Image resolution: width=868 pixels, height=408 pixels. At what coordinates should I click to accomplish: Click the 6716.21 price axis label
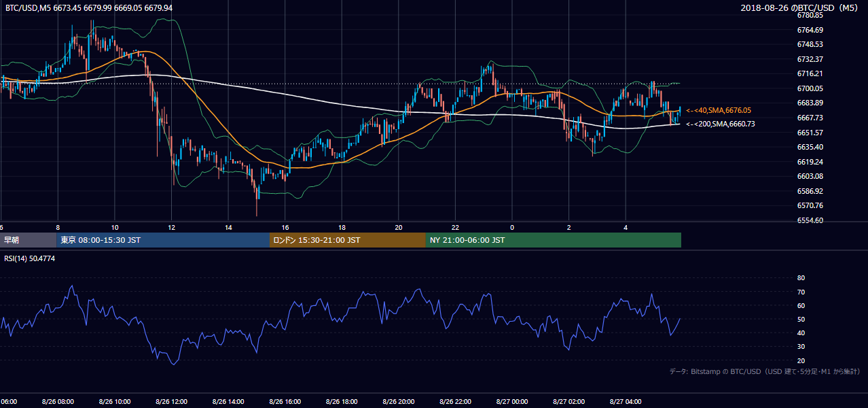pos(810,73)
